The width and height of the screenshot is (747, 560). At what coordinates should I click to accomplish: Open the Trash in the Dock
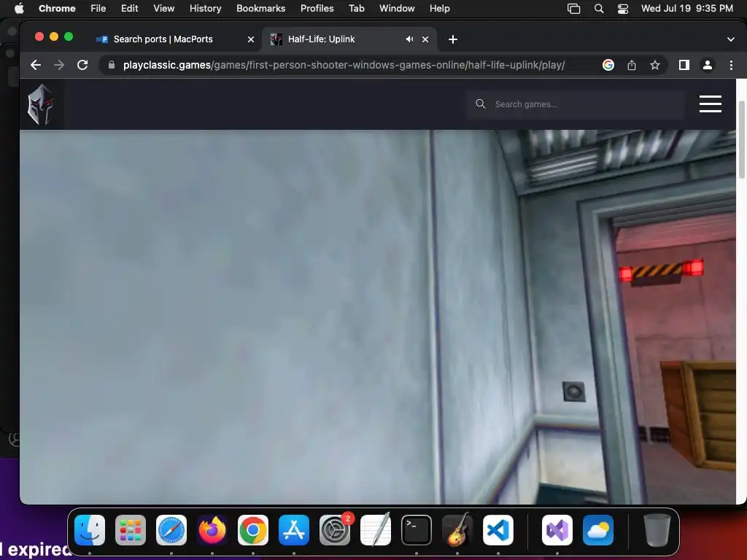657,530
